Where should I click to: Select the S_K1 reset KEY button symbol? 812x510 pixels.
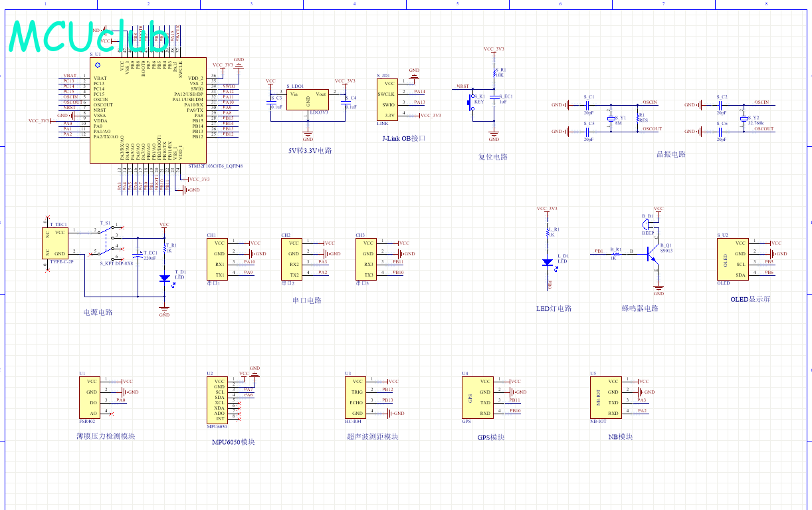[x=472, y=103]
